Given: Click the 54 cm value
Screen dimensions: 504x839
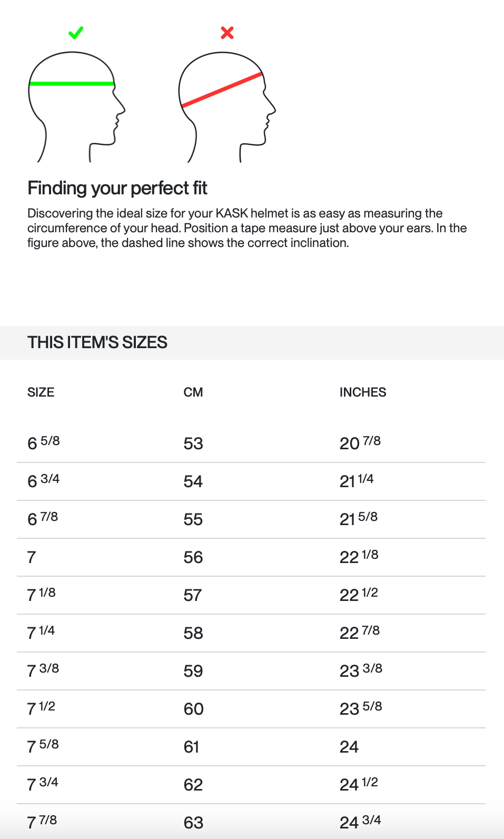Looking at the screenshot, I should pos(193,481).
